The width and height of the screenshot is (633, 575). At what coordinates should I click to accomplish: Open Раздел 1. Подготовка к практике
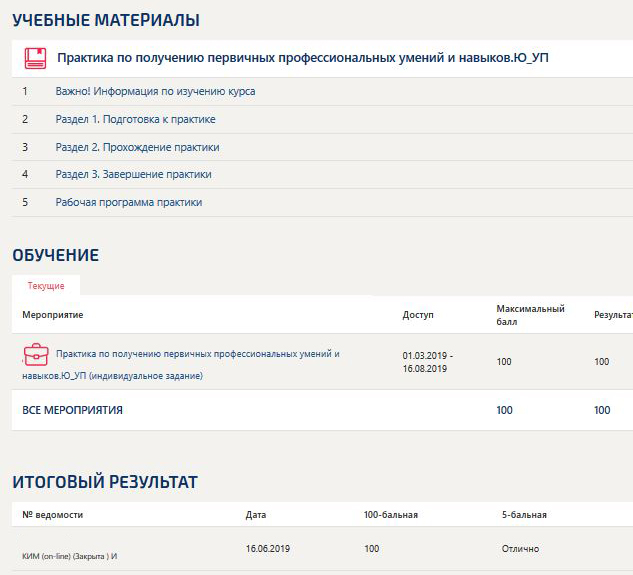click(x=135, y=119)
